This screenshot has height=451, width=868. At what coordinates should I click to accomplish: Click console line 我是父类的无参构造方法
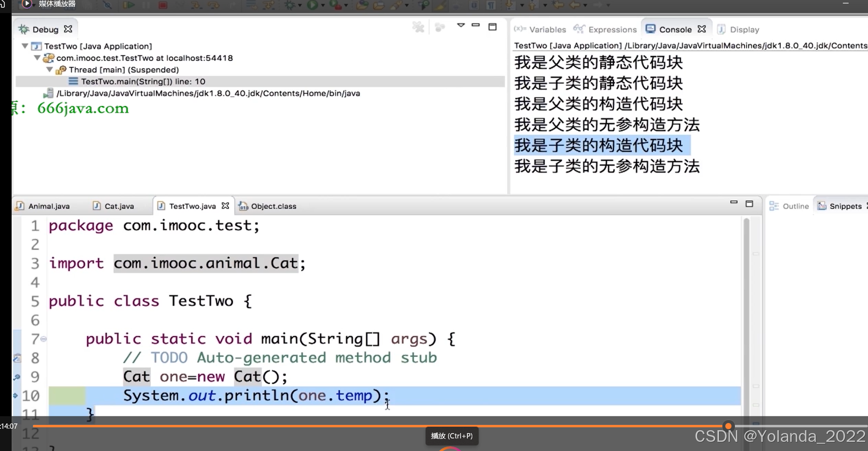pos(607,125)
